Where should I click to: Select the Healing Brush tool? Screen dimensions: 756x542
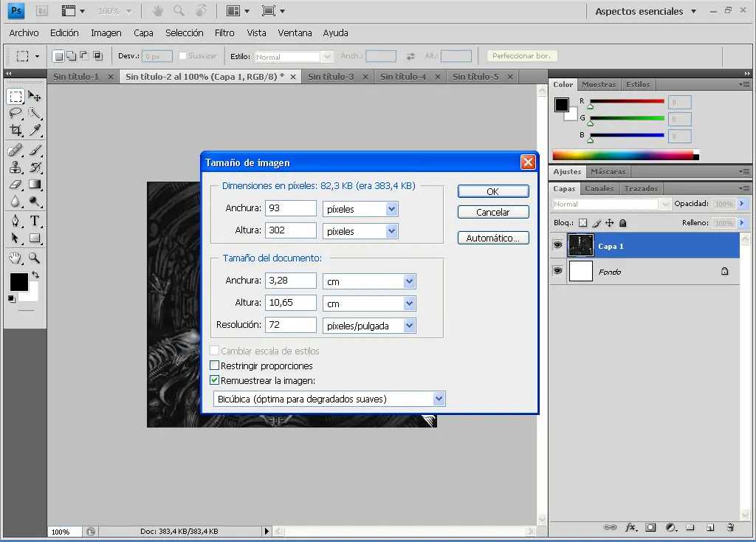point(16,151)
